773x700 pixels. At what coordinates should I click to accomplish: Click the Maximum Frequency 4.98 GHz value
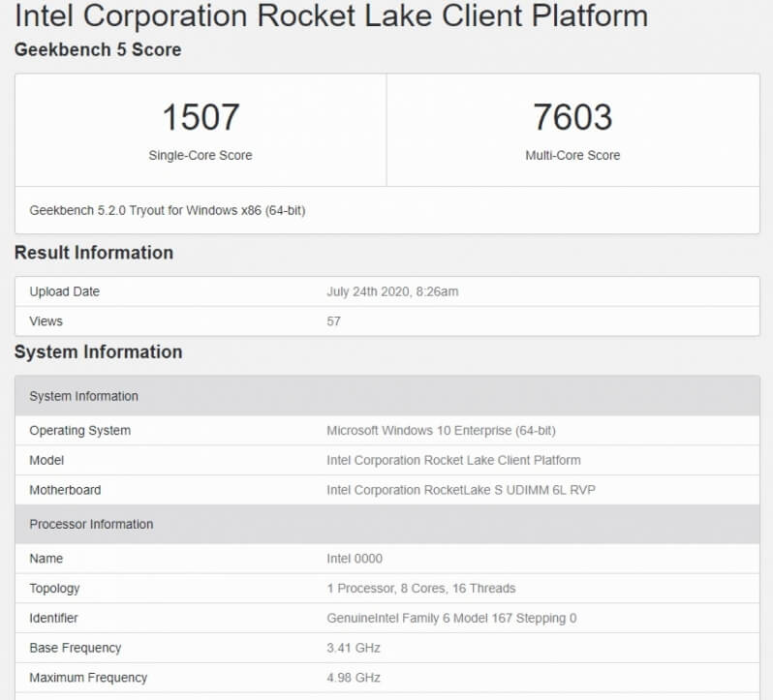point(354,678)
